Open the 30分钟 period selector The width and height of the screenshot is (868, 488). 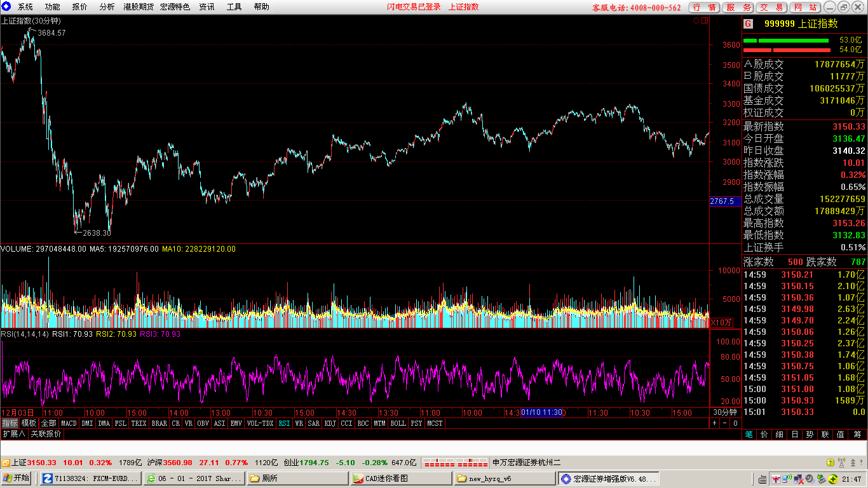pyautogui.click(x=724, y=412)
